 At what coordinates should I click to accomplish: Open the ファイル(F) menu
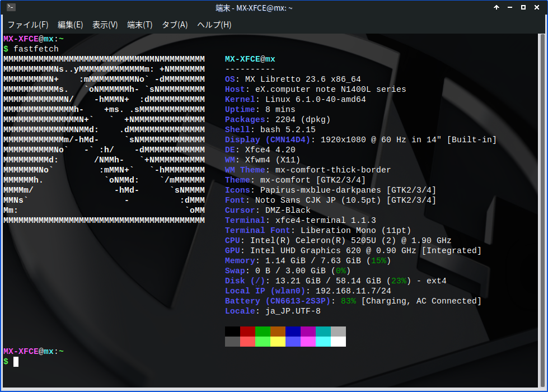coord(27,25)
